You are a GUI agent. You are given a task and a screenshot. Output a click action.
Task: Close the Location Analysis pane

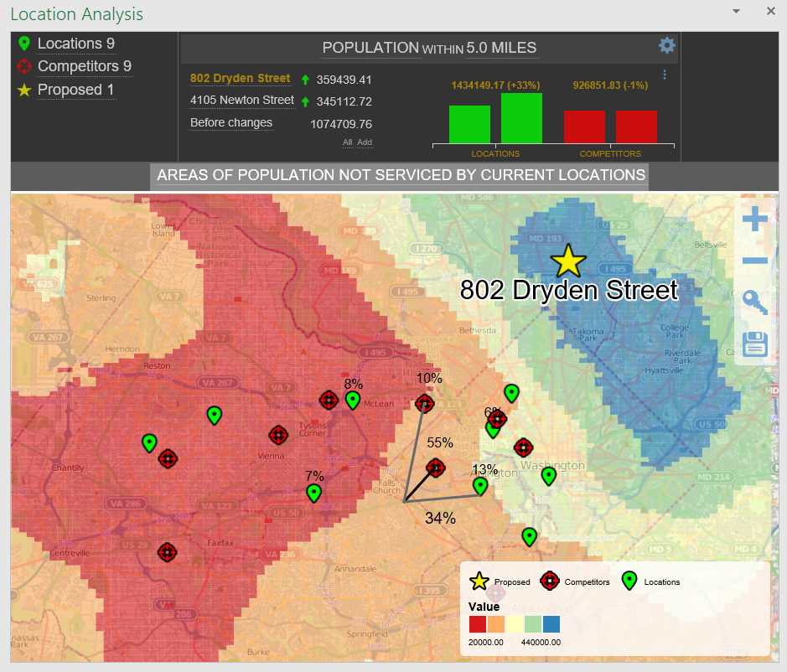coord(771,11)
